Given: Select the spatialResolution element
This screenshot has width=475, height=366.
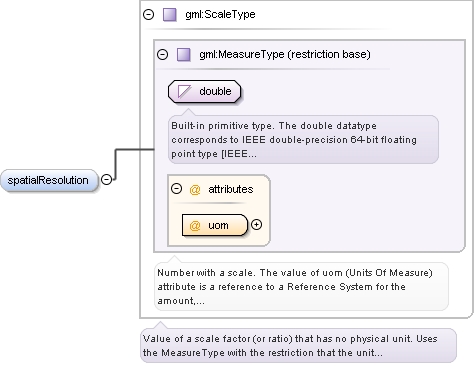Looking at the screenshot, I should click(x=49, y=180).
